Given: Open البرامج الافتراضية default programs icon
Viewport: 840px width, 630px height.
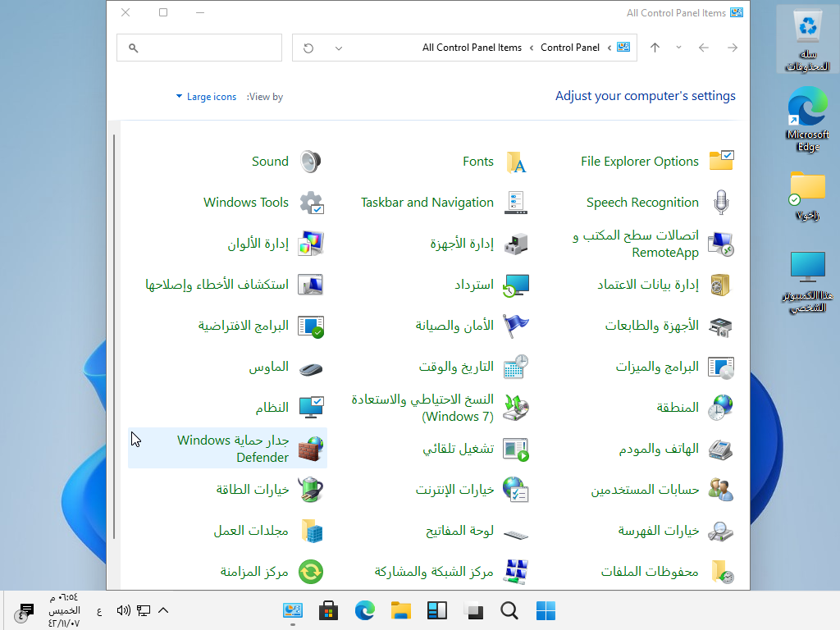Looking at the screenshot, I should 311,326.
